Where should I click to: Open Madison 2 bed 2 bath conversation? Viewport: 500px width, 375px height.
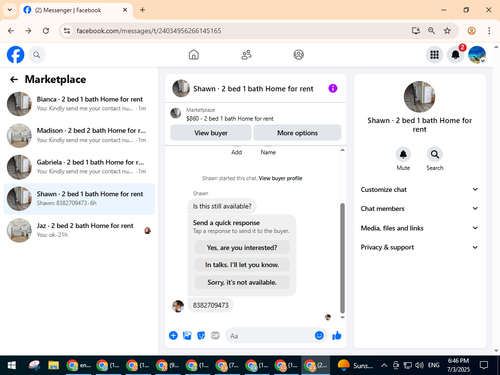pos(79,135)
